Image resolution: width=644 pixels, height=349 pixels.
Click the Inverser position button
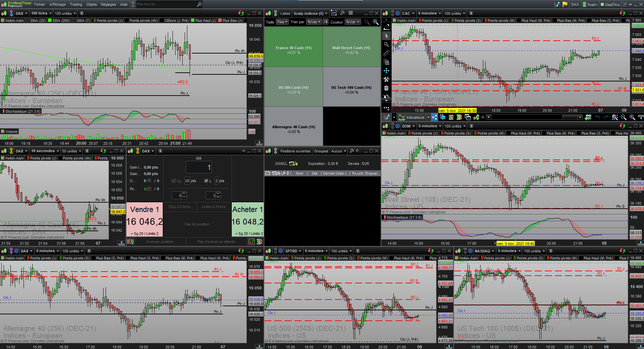pyautogui.click(x=160, y=242)
